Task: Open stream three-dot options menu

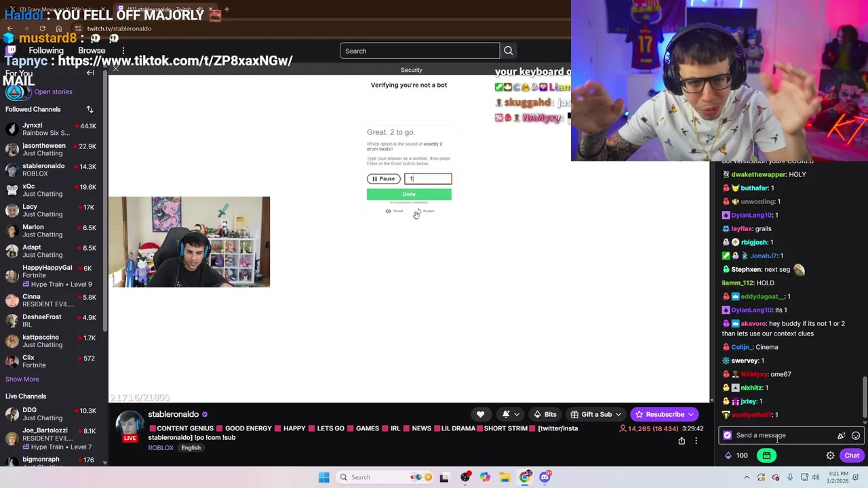Action: 696,441
